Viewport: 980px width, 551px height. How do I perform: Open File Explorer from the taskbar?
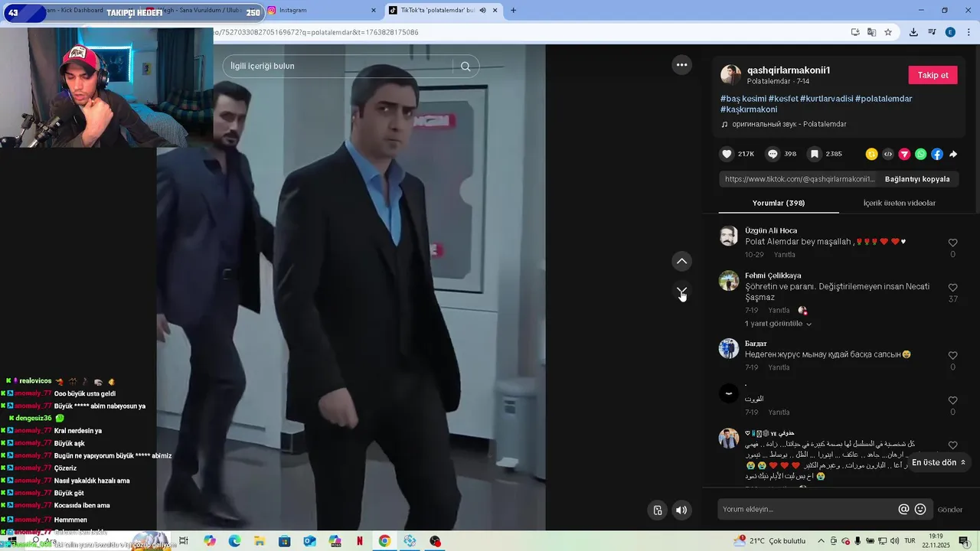click(x=260, y=541)
